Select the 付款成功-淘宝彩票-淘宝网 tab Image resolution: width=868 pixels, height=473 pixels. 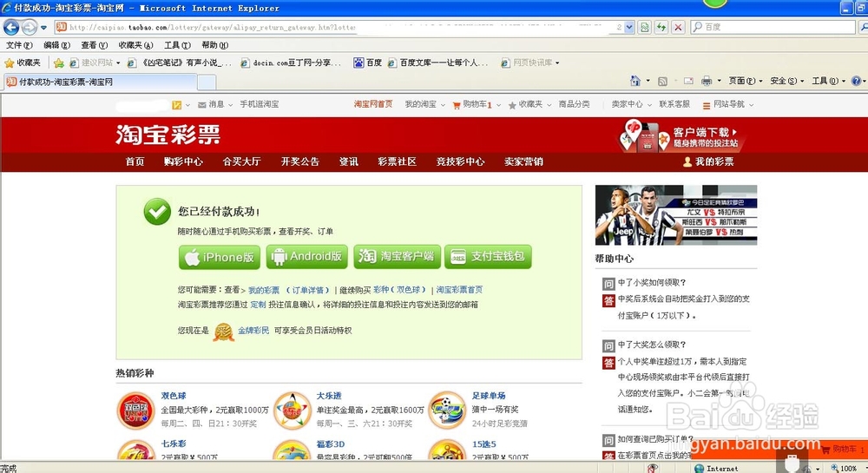pyautogui.click(x=100, y=82)
